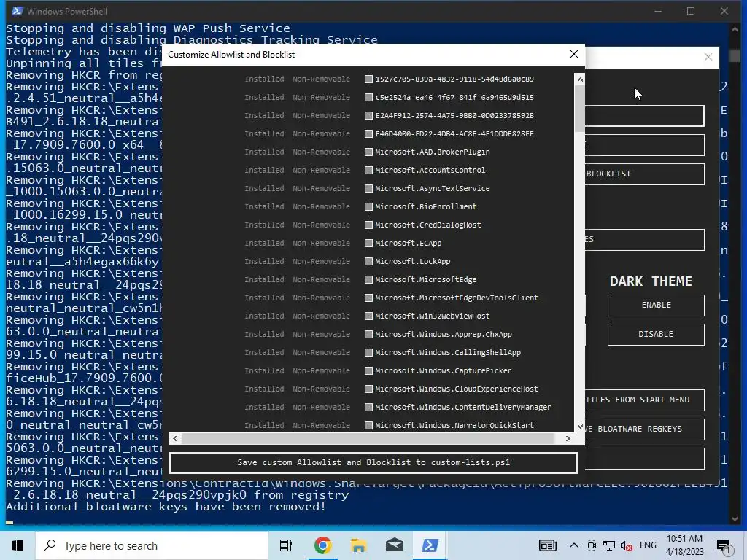Click PowerShell window scroll up arrow
This screenshot has width=747, height=560.
734,29
